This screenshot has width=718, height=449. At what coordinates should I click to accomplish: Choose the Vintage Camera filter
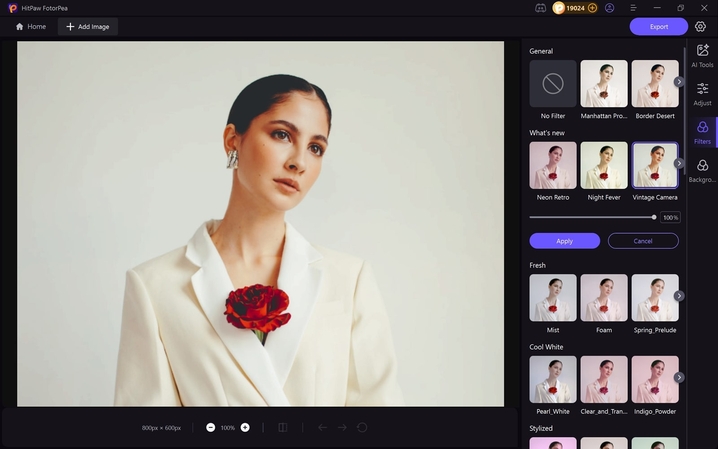tap(655, 165)
